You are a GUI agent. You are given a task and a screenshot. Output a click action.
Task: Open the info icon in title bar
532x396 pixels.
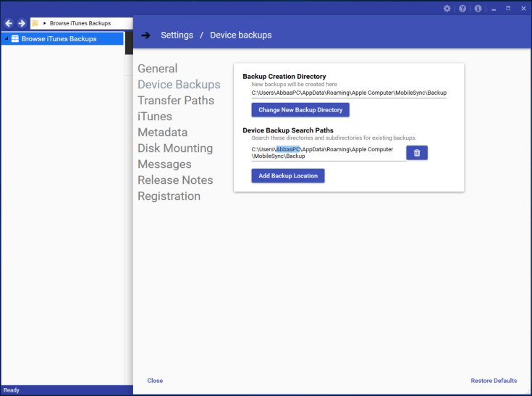(478, 9)
